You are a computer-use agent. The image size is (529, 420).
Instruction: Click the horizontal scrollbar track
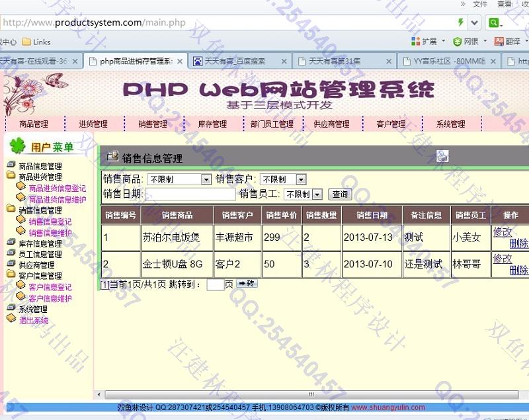[x=312, y=394]
